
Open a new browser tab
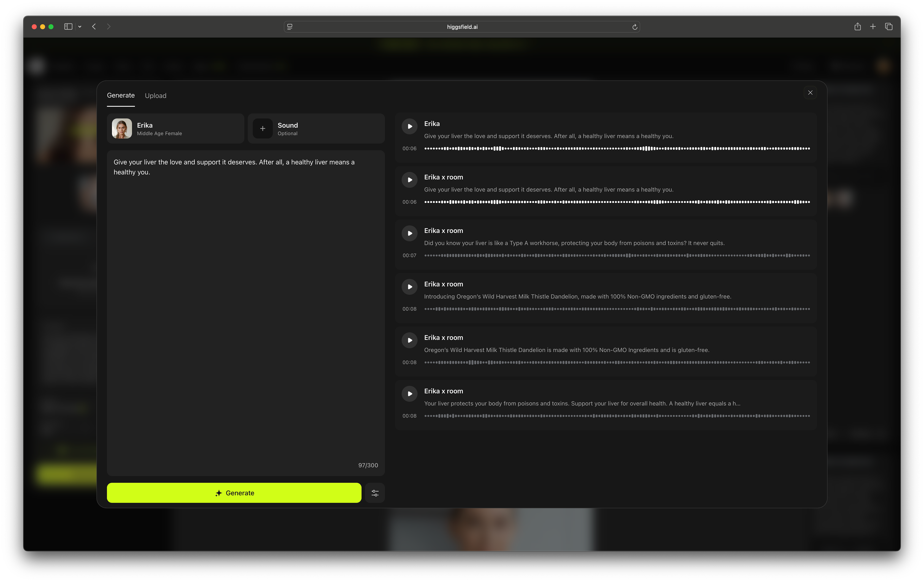pyautogui.click(x=873, y=26)
